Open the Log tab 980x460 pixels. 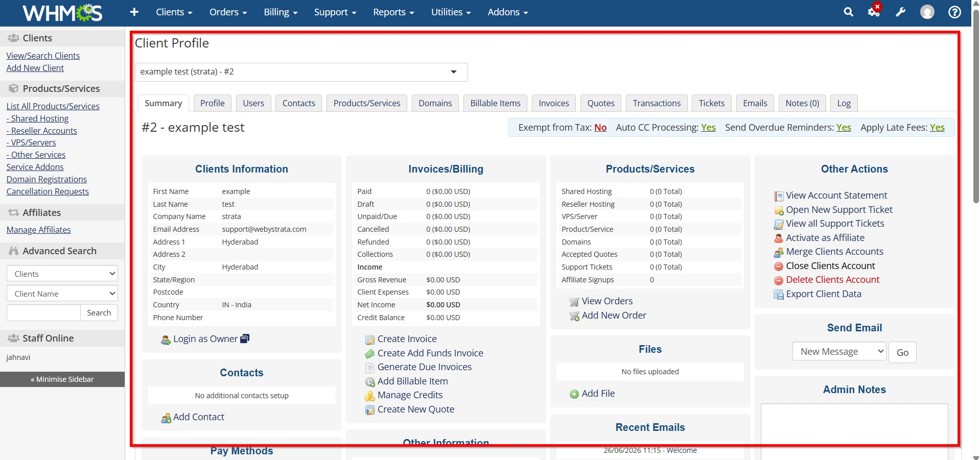(844, 103)
